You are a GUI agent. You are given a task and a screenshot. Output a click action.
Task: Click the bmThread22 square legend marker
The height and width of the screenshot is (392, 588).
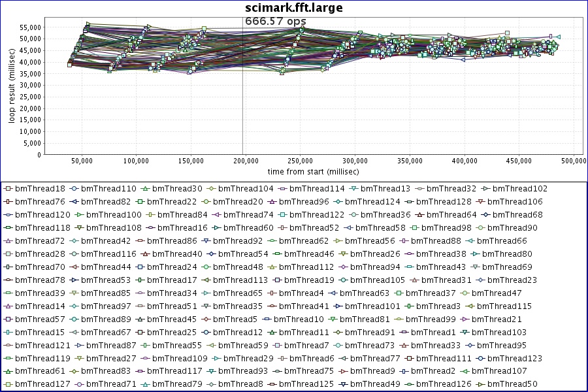[x=151, y=202]
